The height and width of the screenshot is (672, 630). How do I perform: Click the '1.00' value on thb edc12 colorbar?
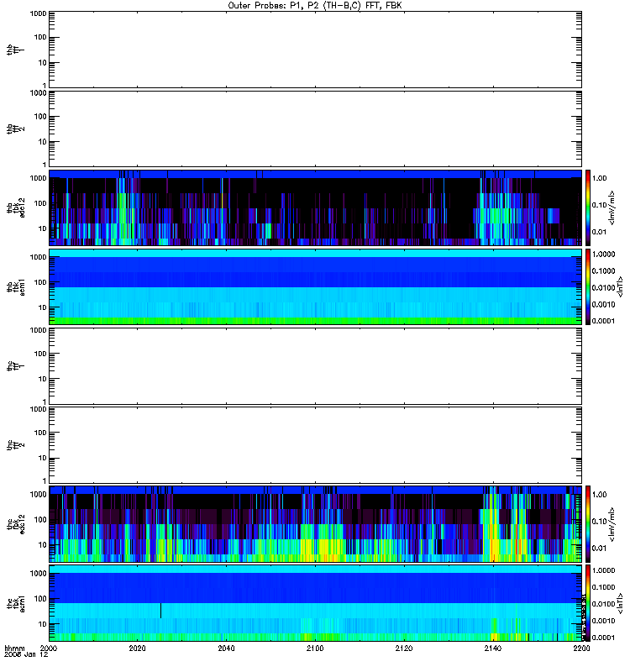click(x=600, y=178)
